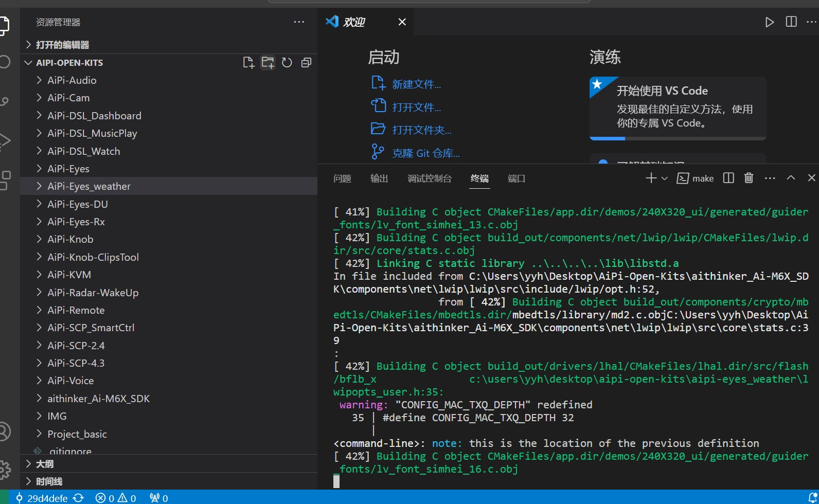Expand the AiPi-Audio folder

(x=169, y=80)
